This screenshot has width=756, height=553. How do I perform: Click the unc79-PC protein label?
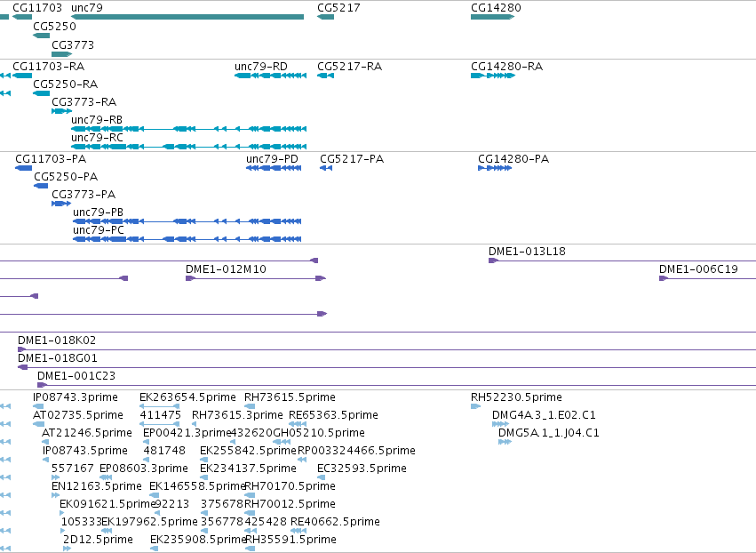click(x=99, y=230)
